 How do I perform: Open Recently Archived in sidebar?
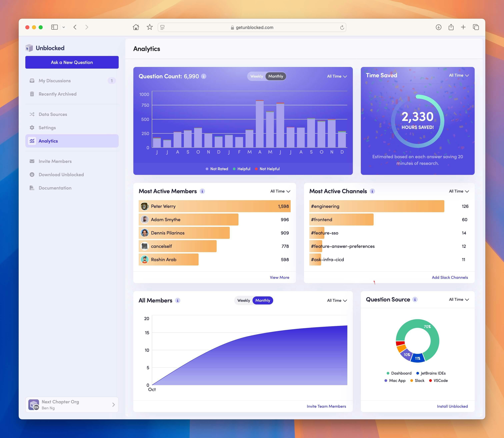click(x=72, y=94)
